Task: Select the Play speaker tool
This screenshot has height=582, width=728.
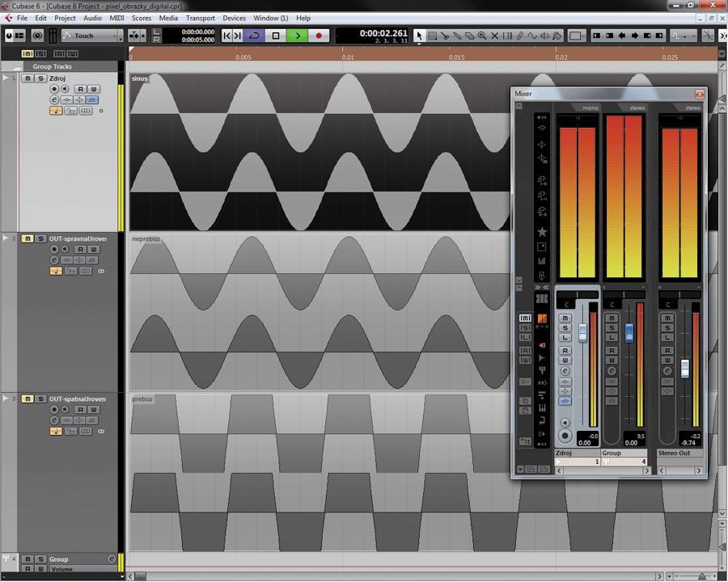Action: tap(545, 36)
